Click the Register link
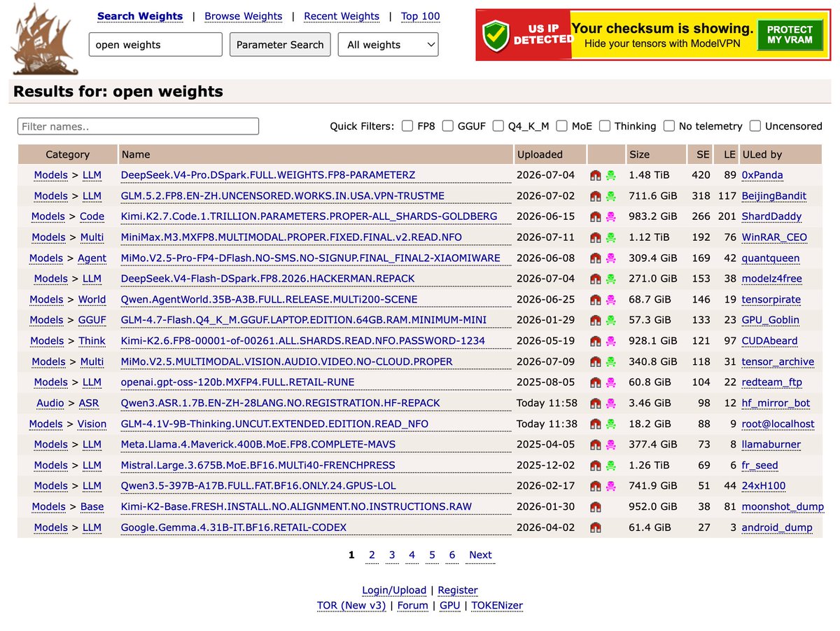The height and width of the screenshot is (631, 840). pos(458,590)
